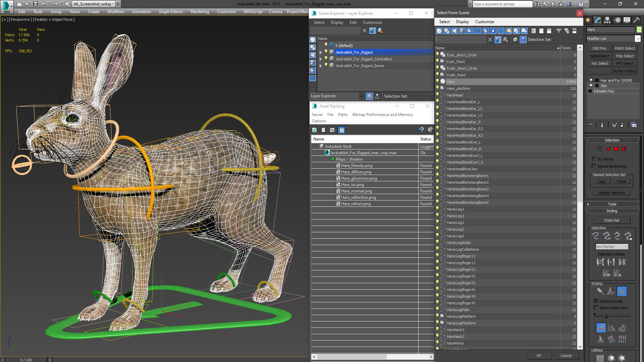644x362 pixels.
Task: Open the Layer Explorer dropdown at bottom
Action: (361, 96)
